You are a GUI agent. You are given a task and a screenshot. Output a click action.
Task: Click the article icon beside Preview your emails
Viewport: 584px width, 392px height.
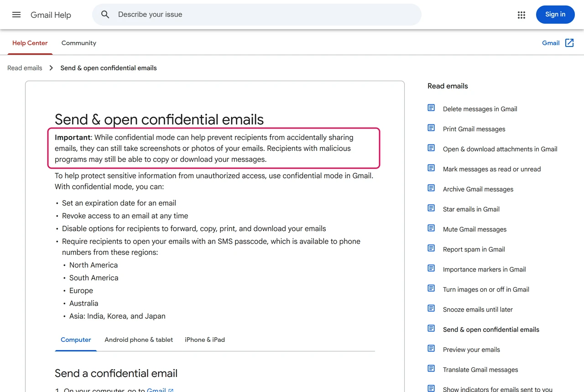431,348
